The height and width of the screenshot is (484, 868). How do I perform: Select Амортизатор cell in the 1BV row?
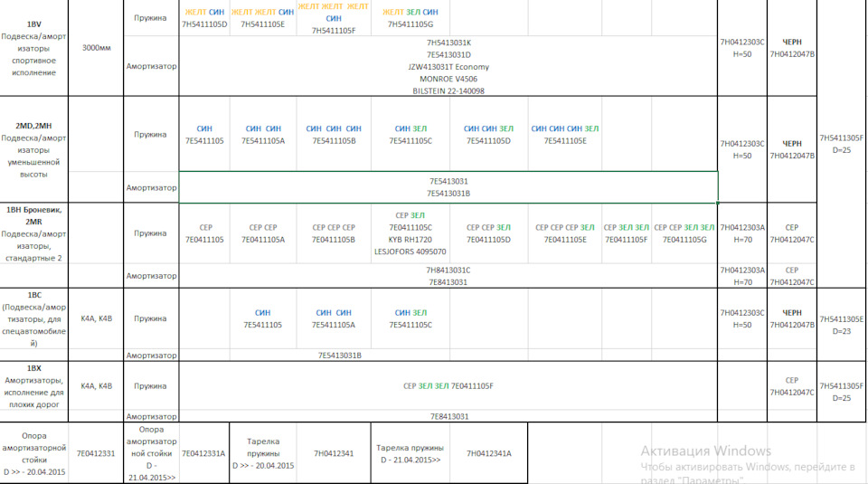click(x=151, y=66)
